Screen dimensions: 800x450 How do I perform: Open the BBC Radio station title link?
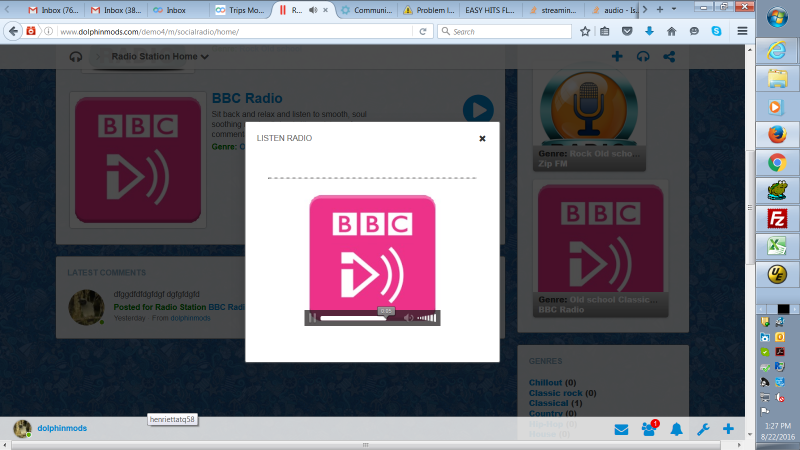(x=247, y=98)
